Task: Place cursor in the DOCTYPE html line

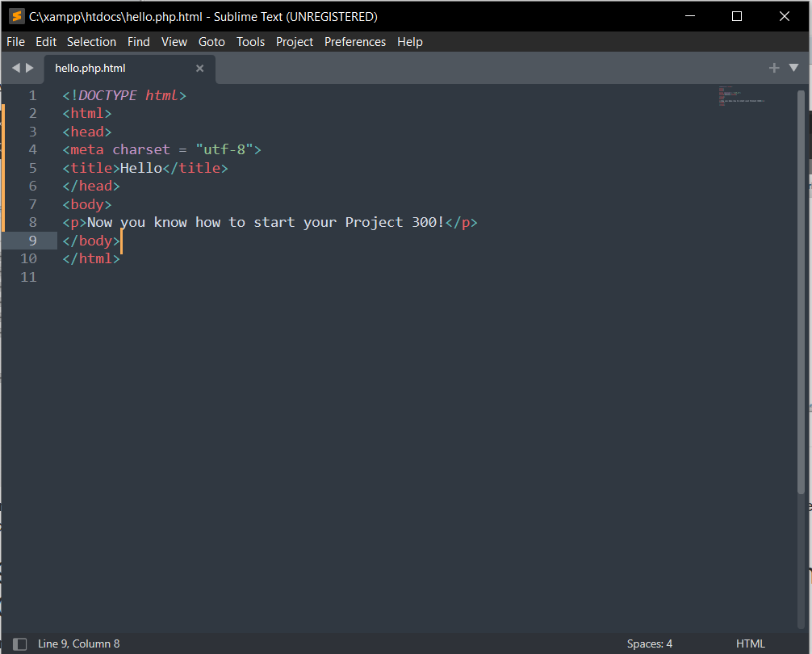Action: pos(124,95)
